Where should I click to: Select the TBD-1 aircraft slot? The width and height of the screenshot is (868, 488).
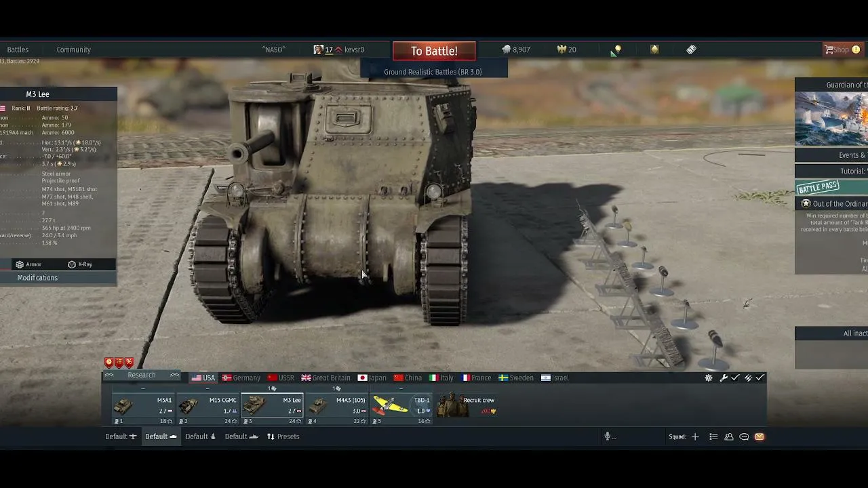(x=401, y=407)
